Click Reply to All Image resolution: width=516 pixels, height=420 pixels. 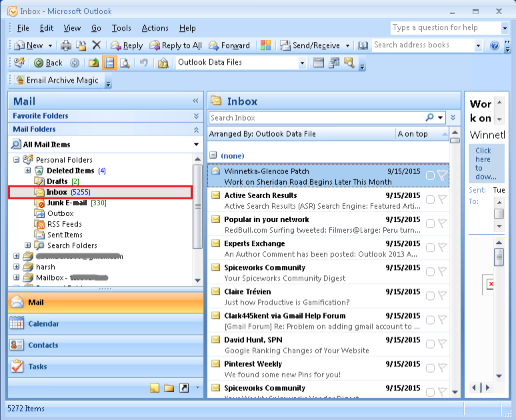tap(175, 45)
